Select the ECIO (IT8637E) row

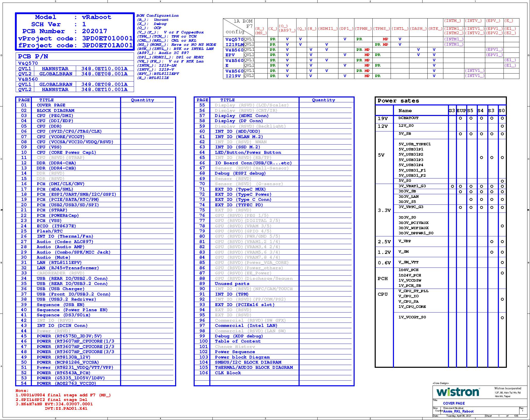pyautogui.click(x=56, y=226)
